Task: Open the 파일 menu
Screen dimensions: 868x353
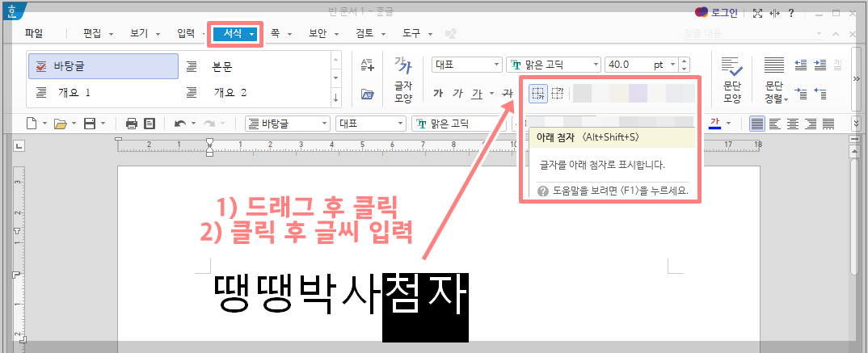Action: (34, 34)
